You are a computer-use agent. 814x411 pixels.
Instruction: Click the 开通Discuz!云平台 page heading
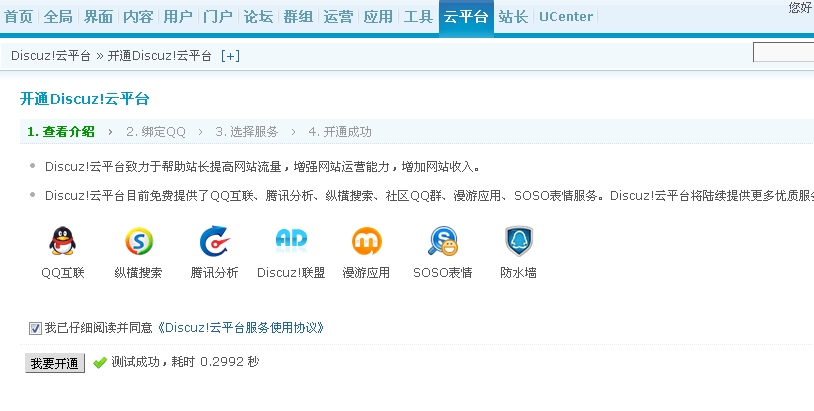tap(85, 99)
